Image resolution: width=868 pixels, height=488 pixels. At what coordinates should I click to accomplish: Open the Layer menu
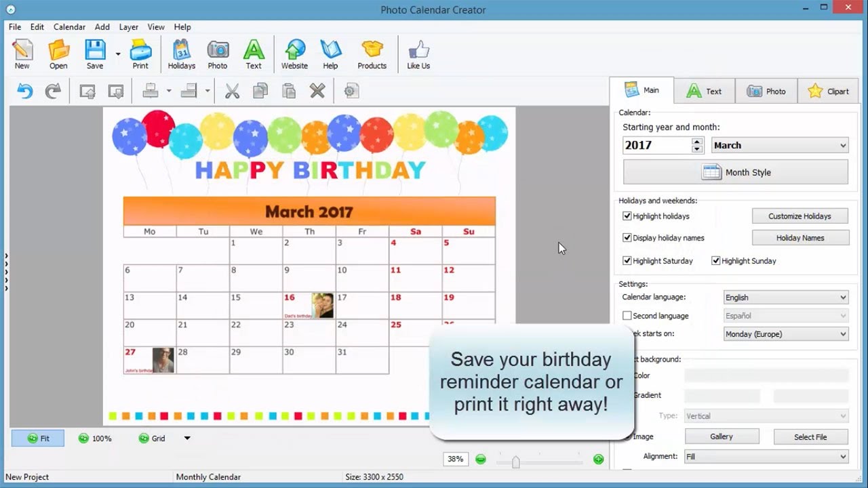click(128, 27)
